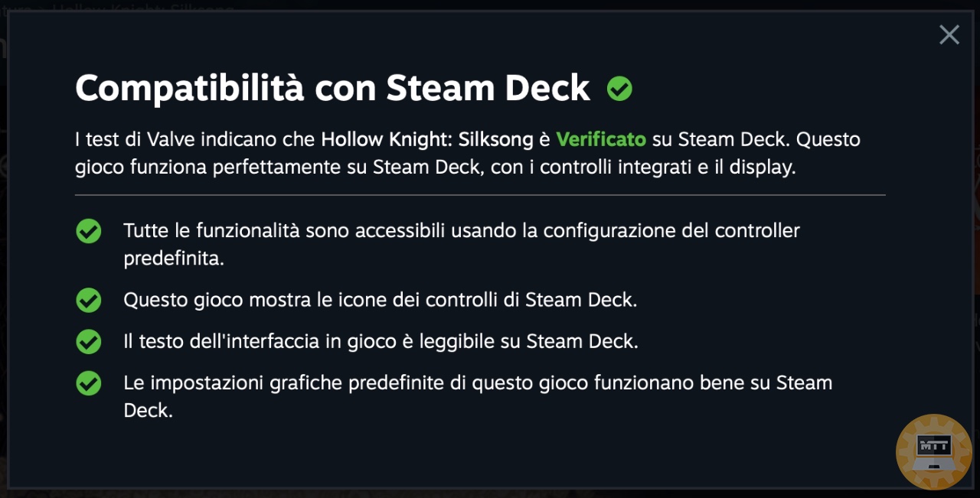The height and width of the screenshot is (498, 980).
Task: Select the checkmark beside controller configuration line
Action: pos(89,231)
